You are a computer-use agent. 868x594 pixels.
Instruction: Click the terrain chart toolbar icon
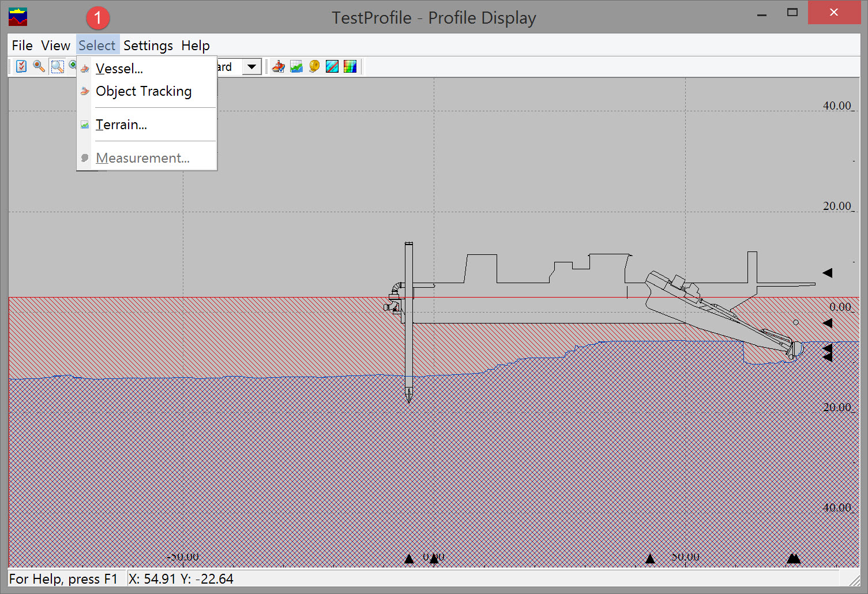296,67
